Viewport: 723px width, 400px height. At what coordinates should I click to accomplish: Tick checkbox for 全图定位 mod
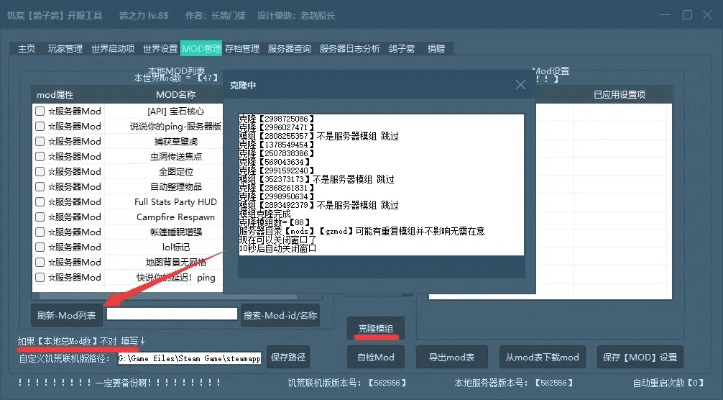40,172
